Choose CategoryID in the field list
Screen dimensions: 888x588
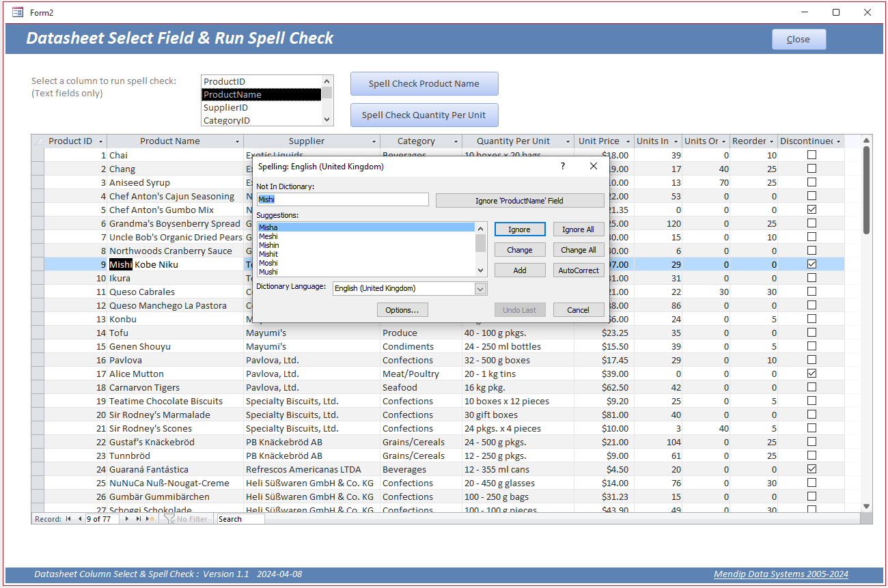(261, 121)
